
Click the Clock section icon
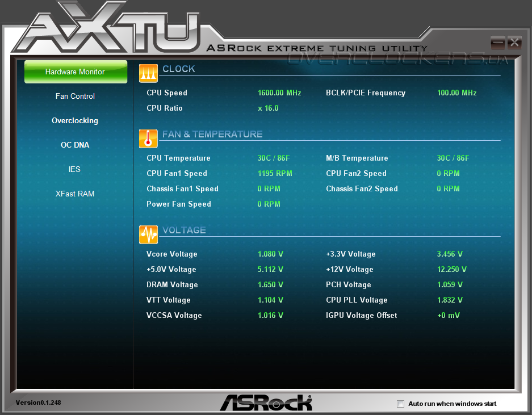coord(148,73)
